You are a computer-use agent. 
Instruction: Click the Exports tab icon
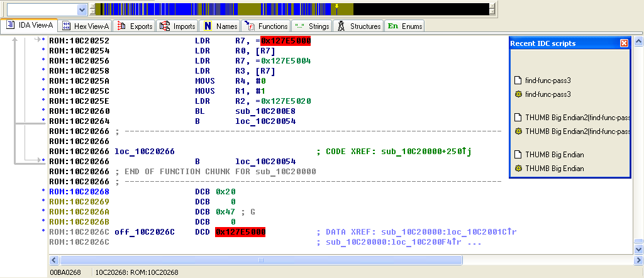click(121, 26)
